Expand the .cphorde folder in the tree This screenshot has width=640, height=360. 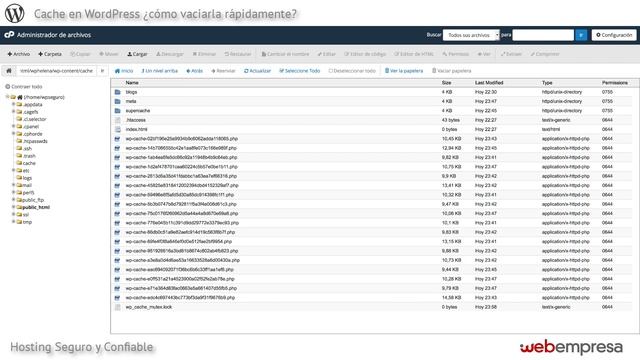tap(13, 133)
